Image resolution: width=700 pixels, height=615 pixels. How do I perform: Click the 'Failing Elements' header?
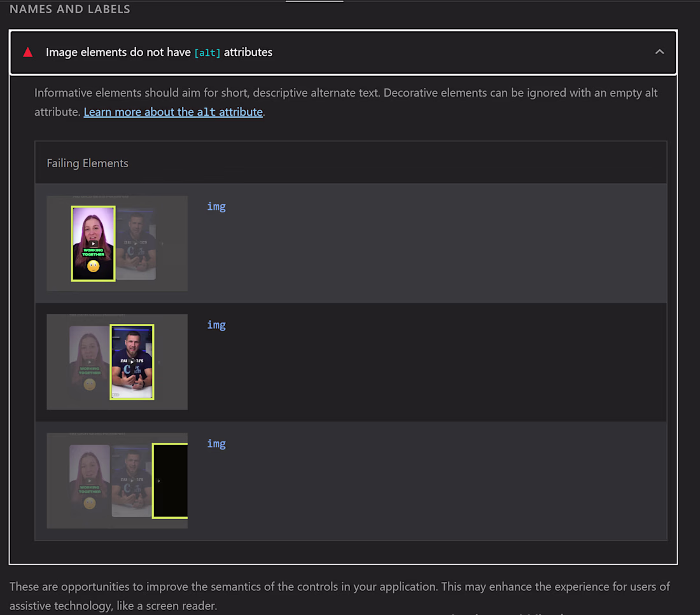pyautogui.click(x=88, y=163)
